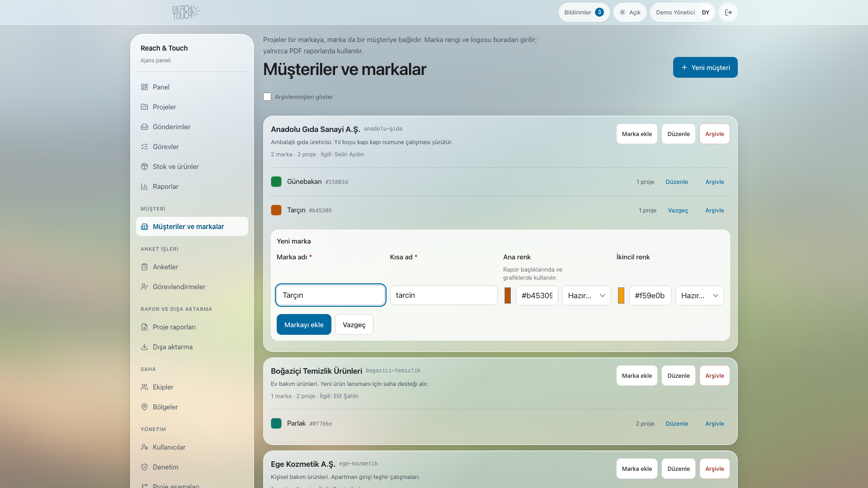Click the Gönderimler inbox icon
The image size is (868, 488).
coord(144,127)
